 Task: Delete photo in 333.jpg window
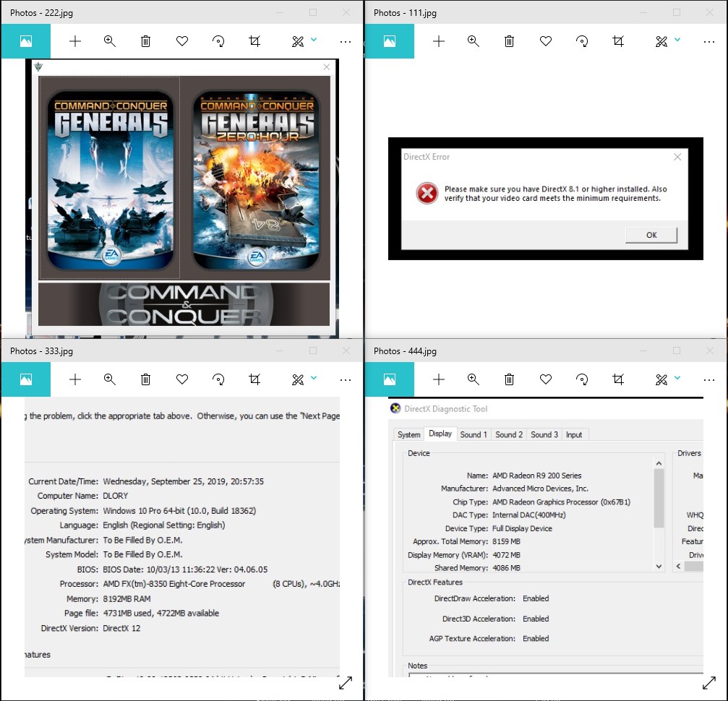[145, 379]
